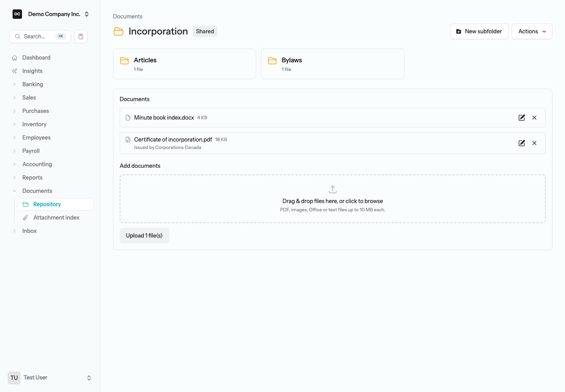This screenshot has width=565, height=392.
Task: Open the Articles subfolder card
Action: tap(184, 64)
